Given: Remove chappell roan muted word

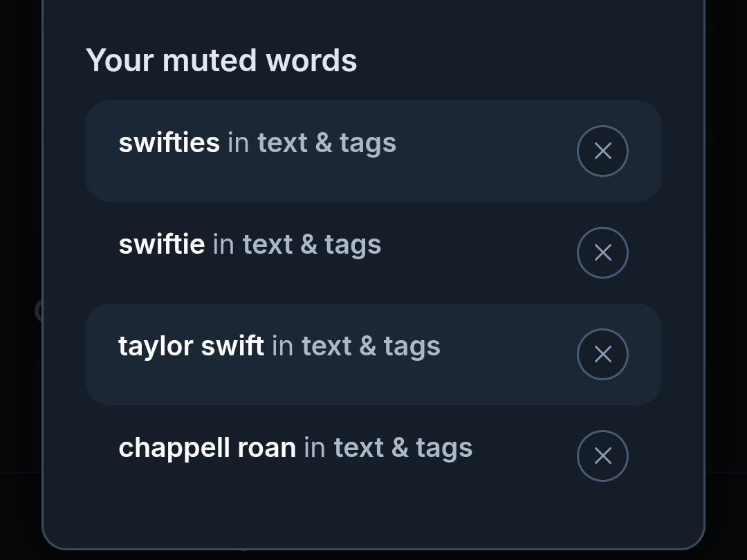Looking at the screenshot, I should pos(602,456).
